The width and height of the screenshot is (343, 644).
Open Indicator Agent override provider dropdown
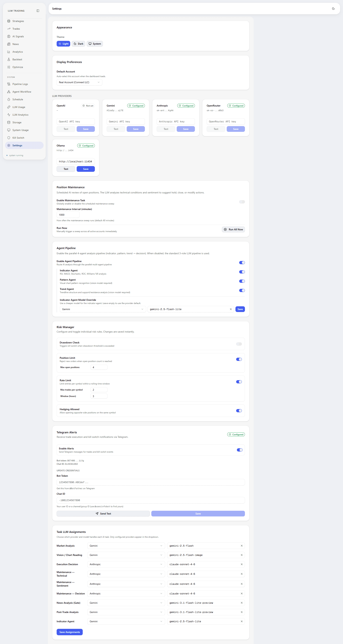point(103,309)
